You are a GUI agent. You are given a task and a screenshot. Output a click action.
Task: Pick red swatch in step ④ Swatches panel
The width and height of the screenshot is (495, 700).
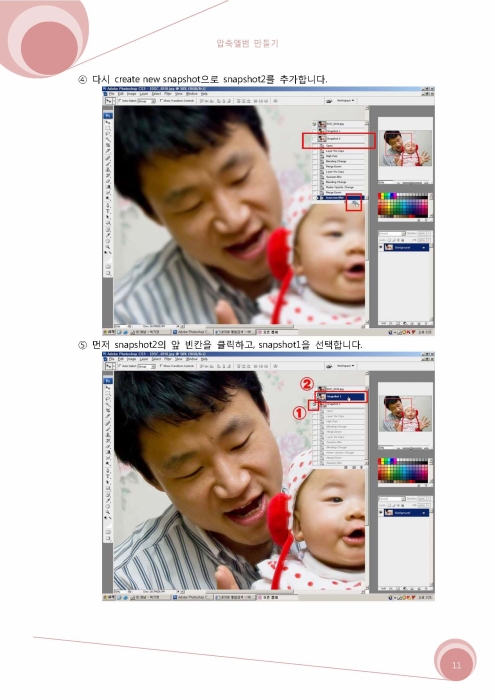click(379, 195)
